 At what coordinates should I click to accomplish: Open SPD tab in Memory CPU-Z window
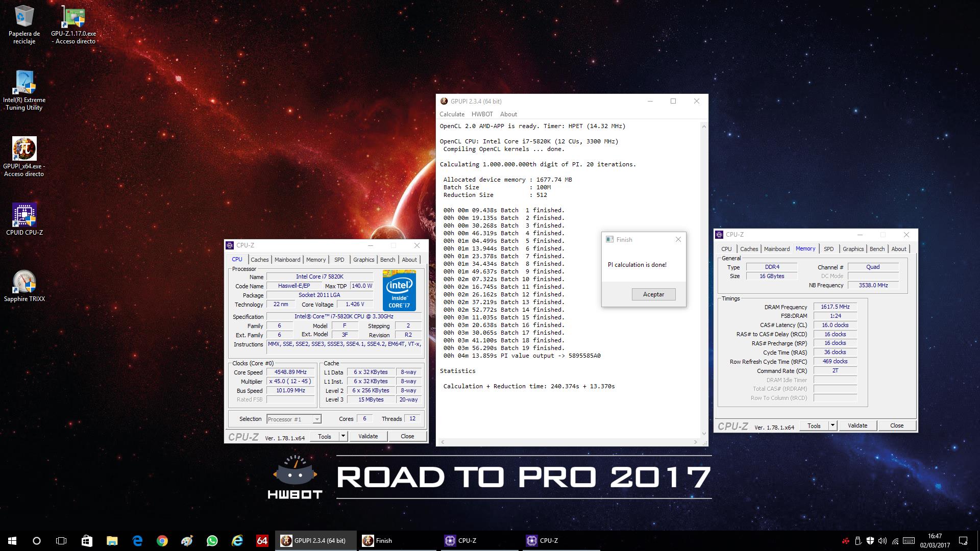tap(829, 249)
